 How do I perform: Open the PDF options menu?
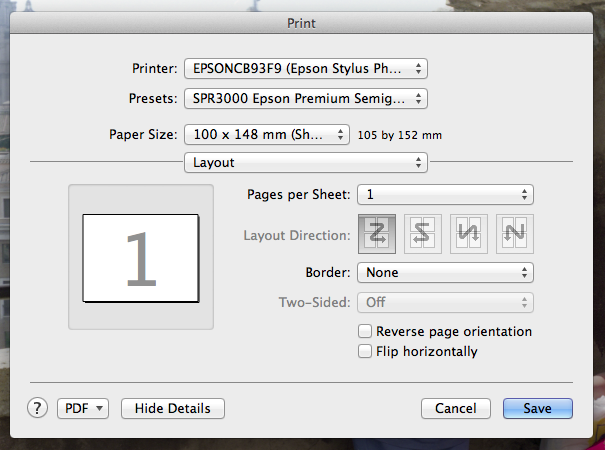coord(85,408)
